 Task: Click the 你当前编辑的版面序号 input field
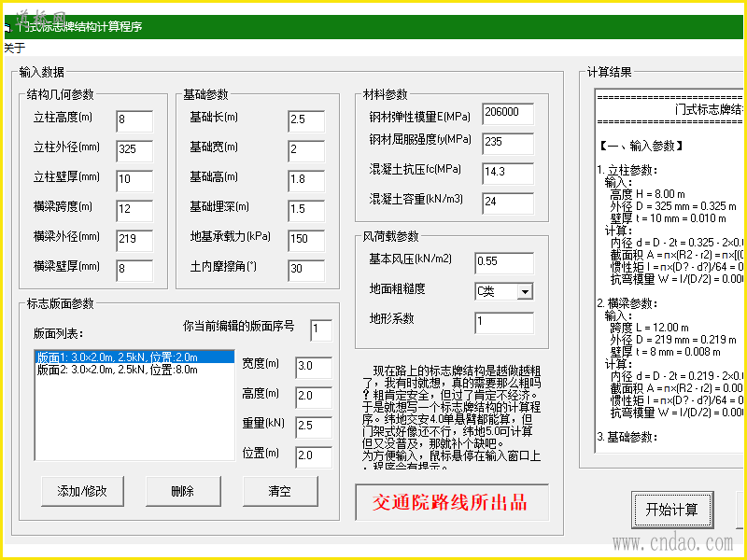pos(321,330)
